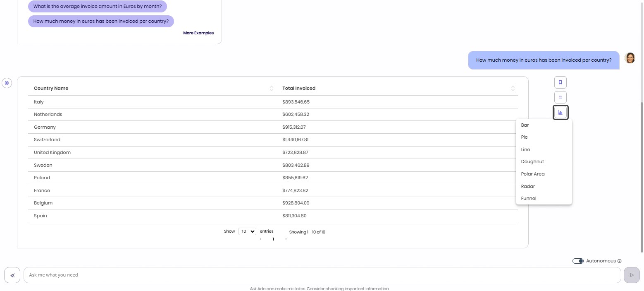Open the entries-per-page dropdown
Screen dimensions: 644x291
tap(247, 231)
